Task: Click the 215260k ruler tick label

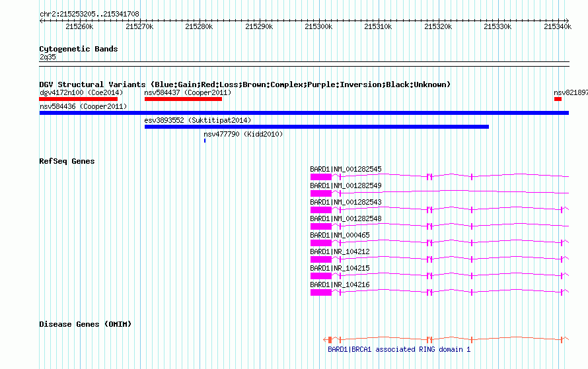Action: coord(79,26)
